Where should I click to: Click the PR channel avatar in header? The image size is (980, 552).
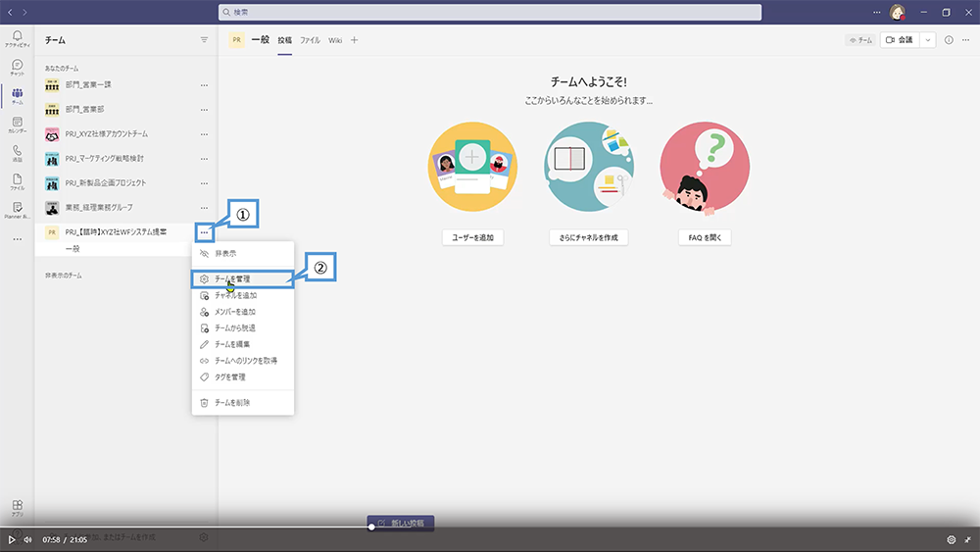pyautogui.click(x=237, y=40)
